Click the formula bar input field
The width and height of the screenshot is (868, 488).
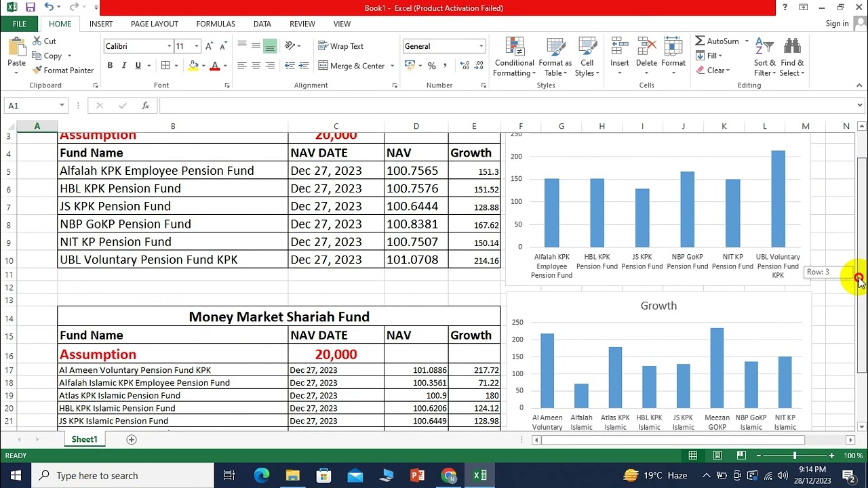click(506, 105)
